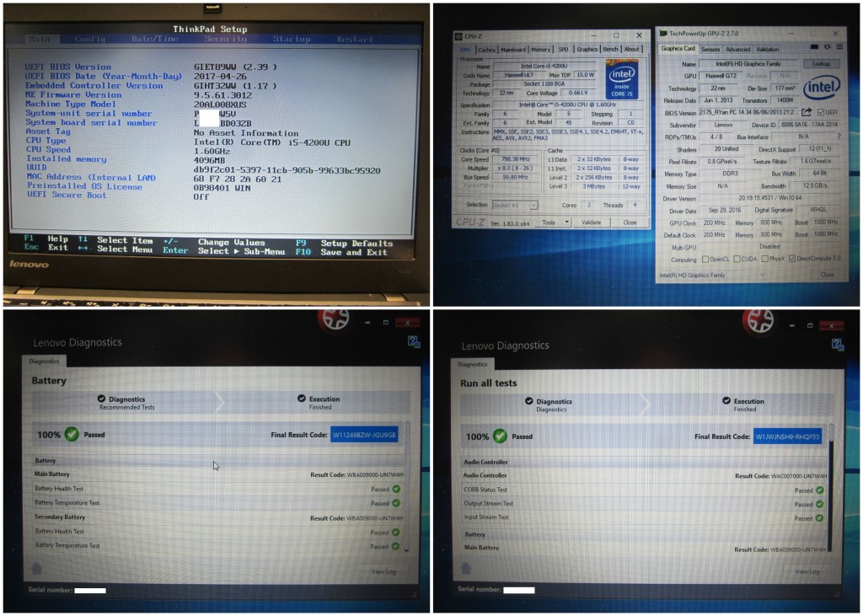Screen dimensions: 863x616
Task: Switch to the Bench tab in CPU-Z
Action: 610,50
